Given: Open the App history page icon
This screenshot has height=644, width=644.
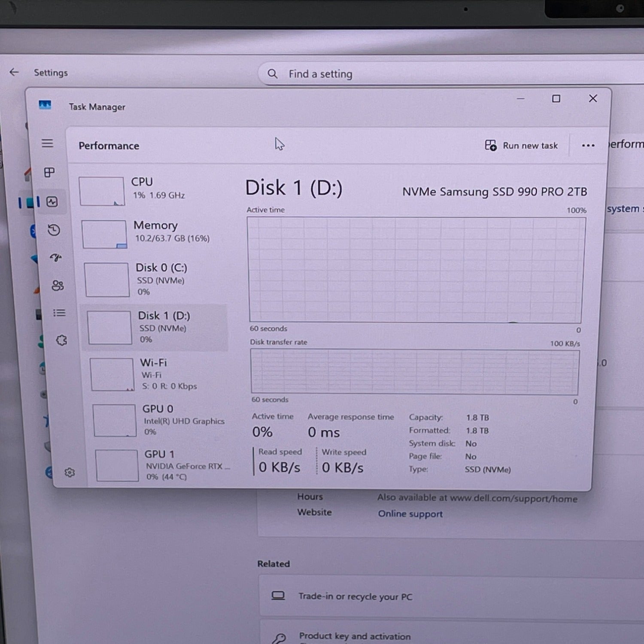Looking at the screenshot, I should point(54,230).
